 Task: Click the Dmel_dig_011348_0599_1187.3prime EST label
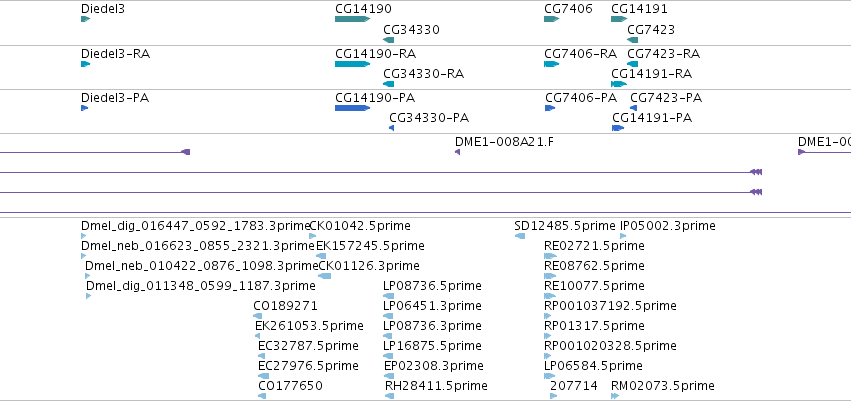(x=201, y=286)
